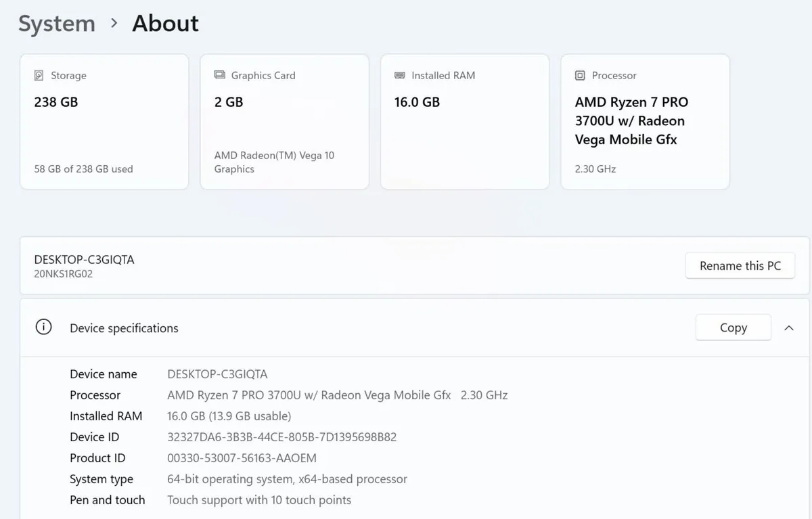Click the Storage drive icon

click(x=39, y=75)
